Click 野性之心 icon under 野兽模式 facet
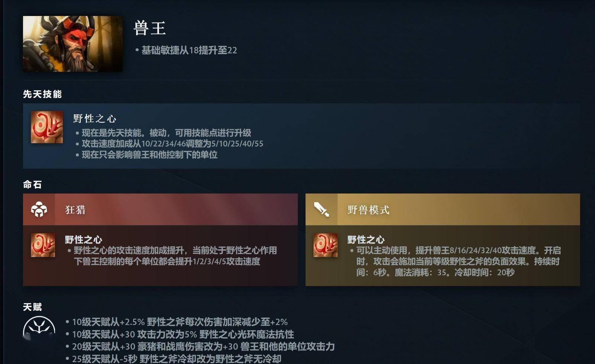The width and height of the screenshot is (595, 364). coord(326,245)
